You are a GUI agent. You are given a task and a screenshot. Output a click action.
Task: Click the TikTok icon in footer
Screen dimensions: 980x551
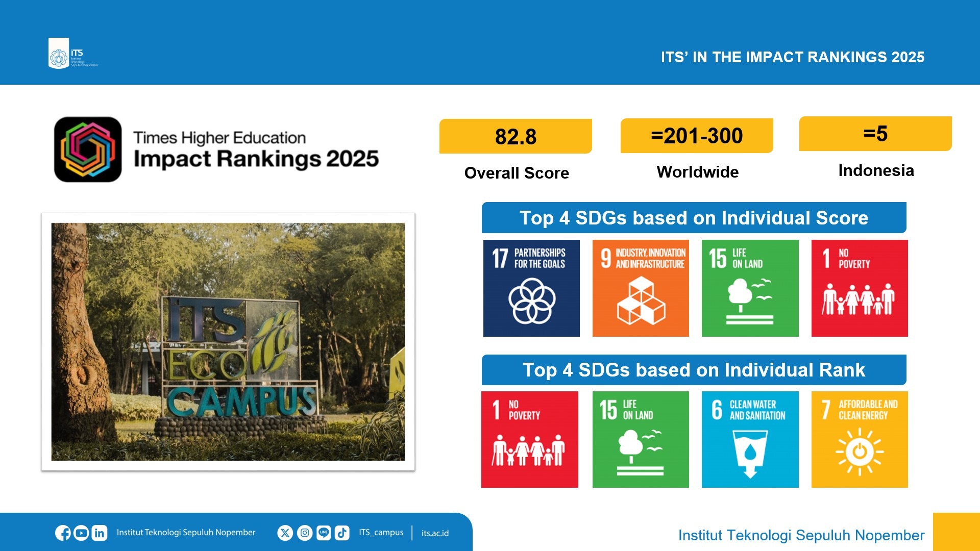pyautogui.click(x=342, y=533)
